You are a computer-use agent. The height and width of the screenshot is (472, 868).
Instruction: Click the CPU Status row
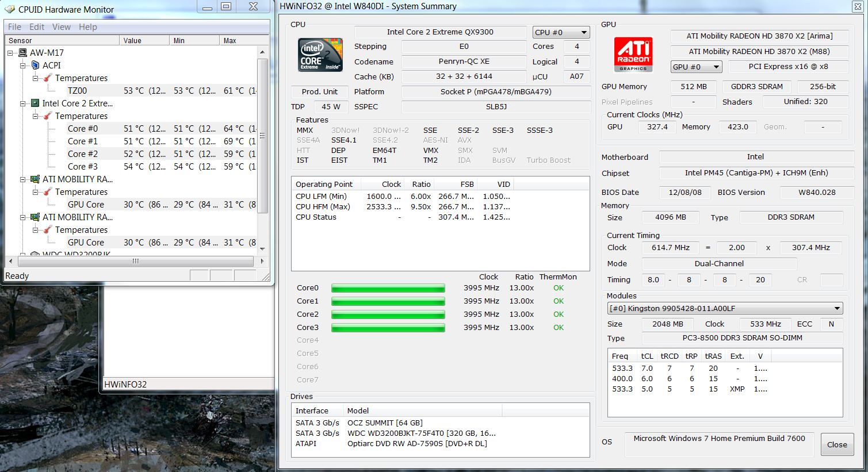click(403, 217)
